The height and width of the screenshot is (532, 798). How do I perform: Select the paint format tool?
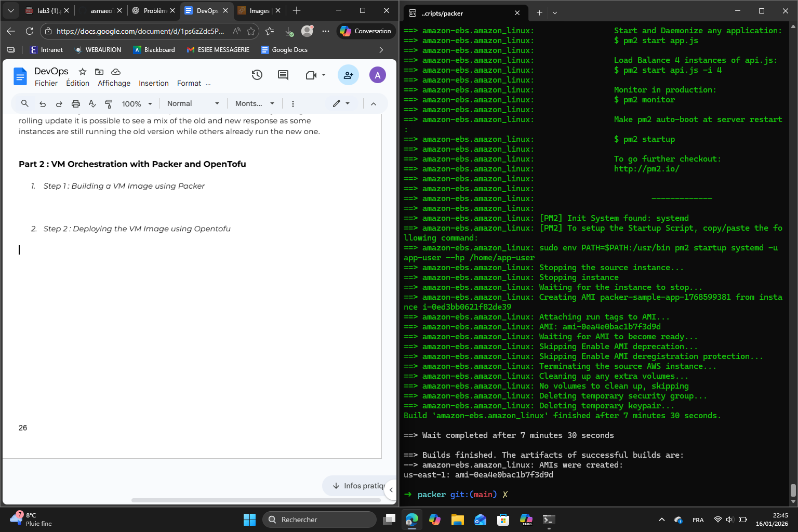point(109,103)
